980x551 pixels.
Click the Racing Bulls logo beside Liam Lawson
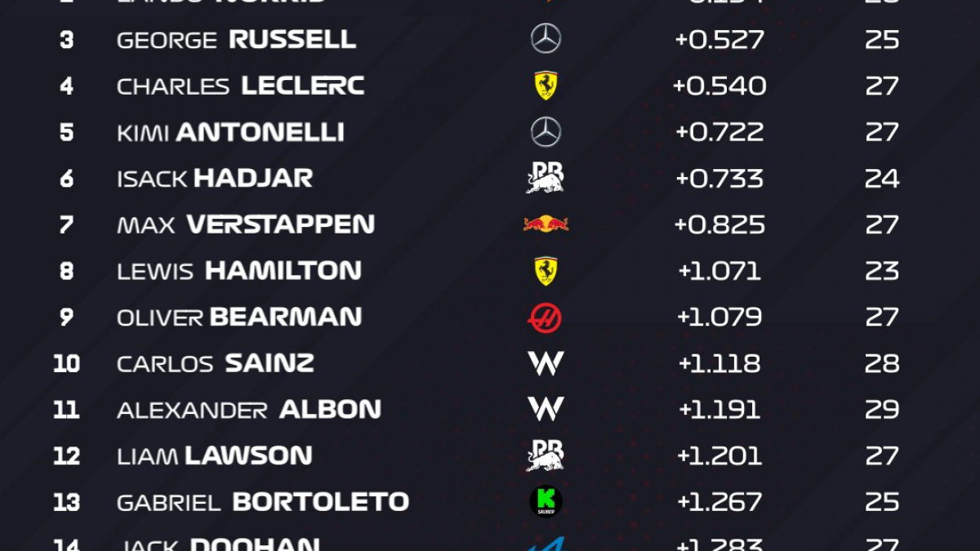tap(546, 455)
